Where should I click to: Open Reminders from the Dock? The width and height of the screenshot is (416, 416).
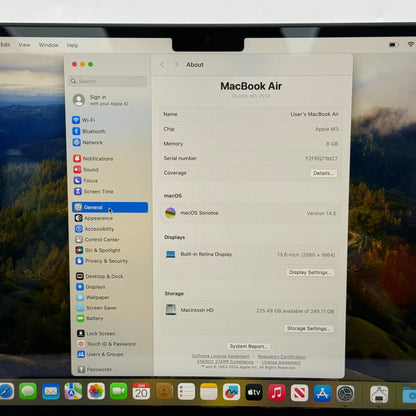coord(186,392)
